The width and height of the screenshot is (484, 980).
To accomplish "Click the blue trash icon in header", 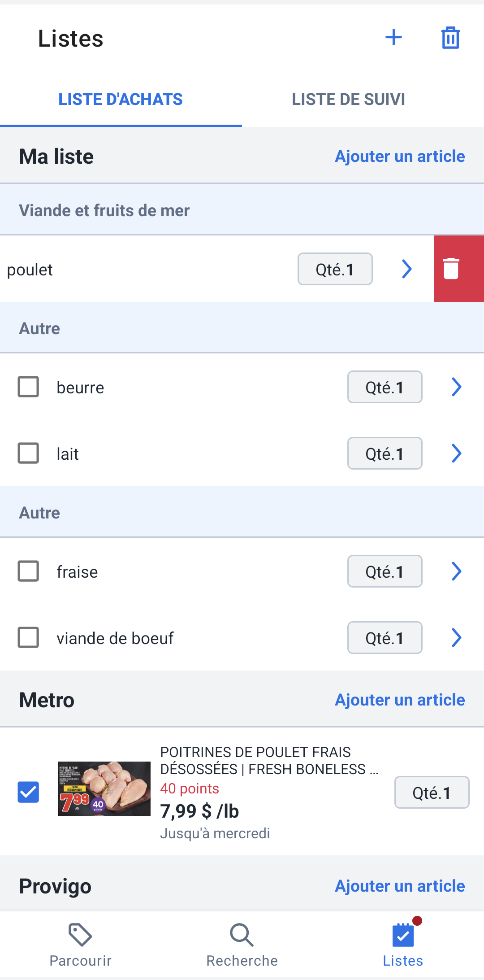I will click(450, 37).
